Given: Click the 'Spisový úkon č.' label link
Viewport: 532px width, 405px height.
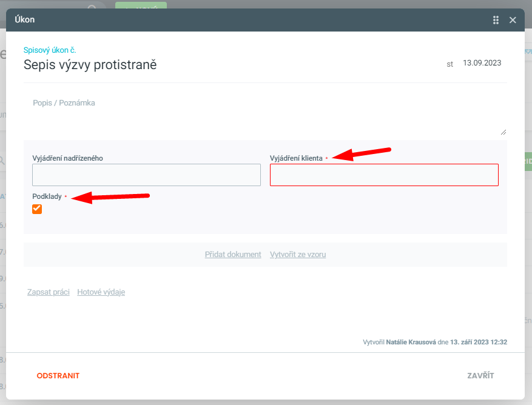Looking at the screenshot, I should point(50,50).
